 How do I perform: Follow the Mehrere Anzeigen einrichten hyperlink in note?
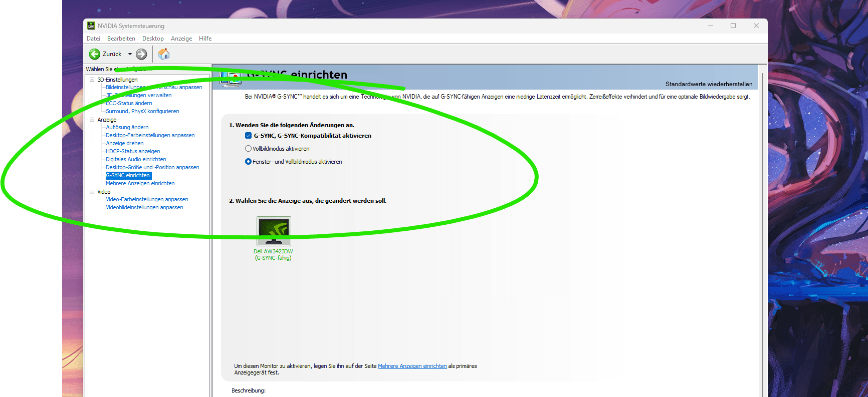(x=412, y=366)
